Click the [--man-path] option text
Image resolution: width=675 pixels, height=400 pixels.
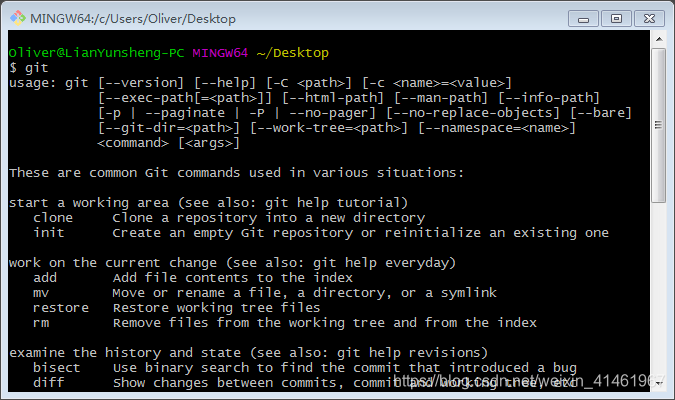(x=441, y=98)
